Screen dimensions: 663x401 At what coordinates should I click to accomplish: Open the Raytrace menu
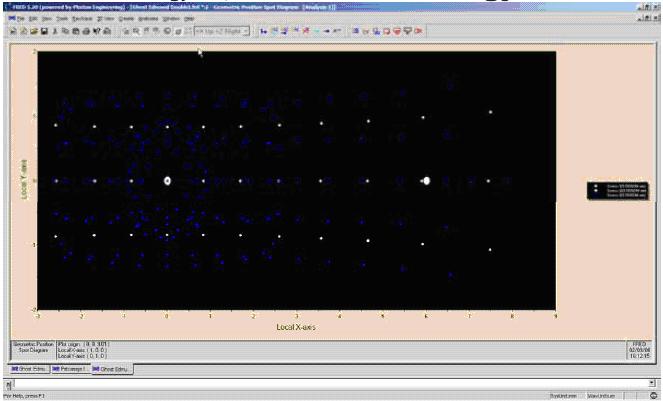(82, 19)
